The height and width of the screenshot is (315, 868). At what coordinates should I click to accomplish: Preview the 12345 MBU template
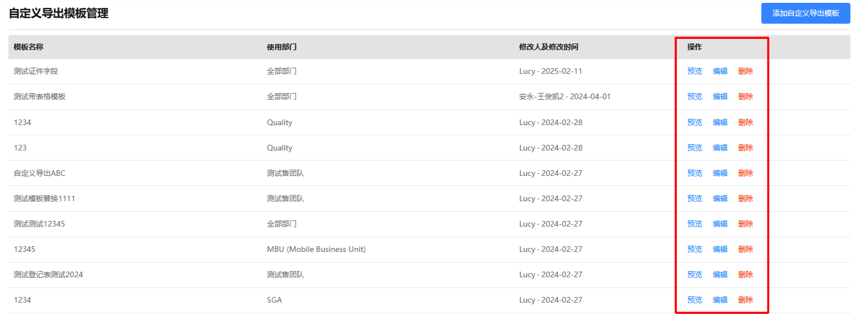695,249
